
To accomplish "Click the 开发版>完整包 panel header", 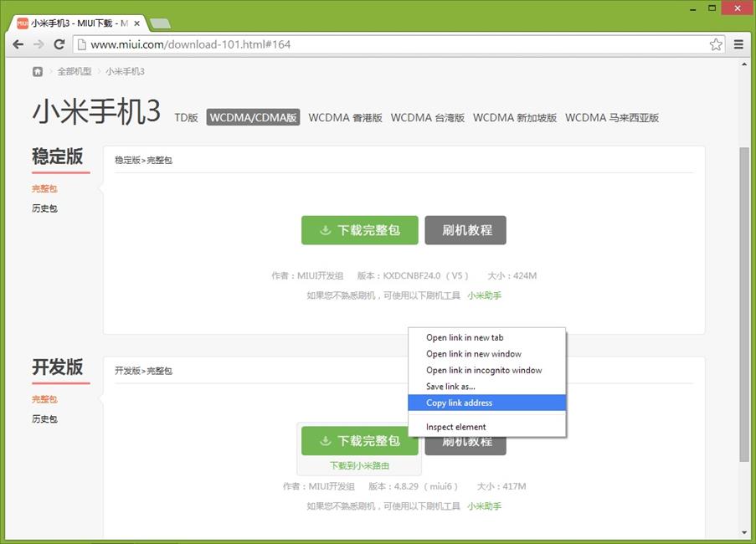I will 143,371.
